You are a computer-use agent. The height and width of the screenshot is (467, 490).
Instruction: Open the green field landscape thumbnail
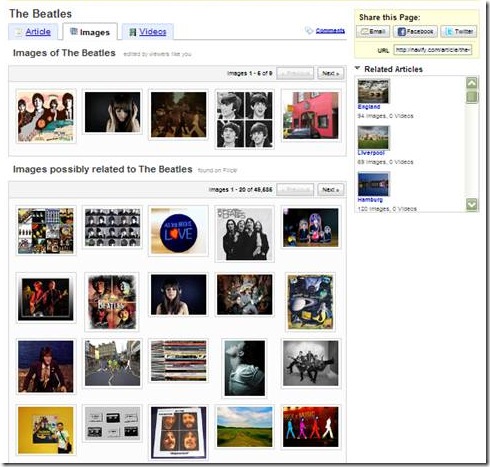[x=245, y=427]
